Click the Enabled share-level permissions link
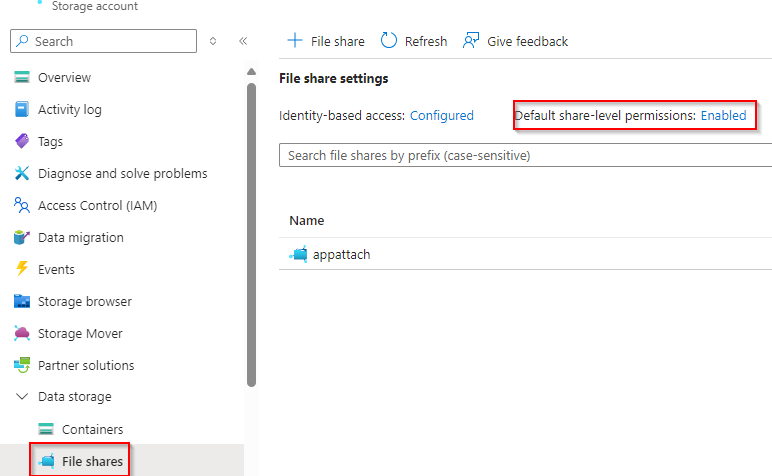The image size is (772, 476). click(723, 116)
